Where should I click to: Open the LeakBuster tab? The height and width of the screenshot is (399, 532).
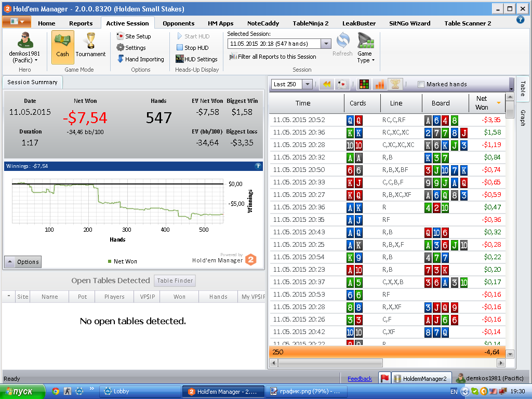[359, 23]
